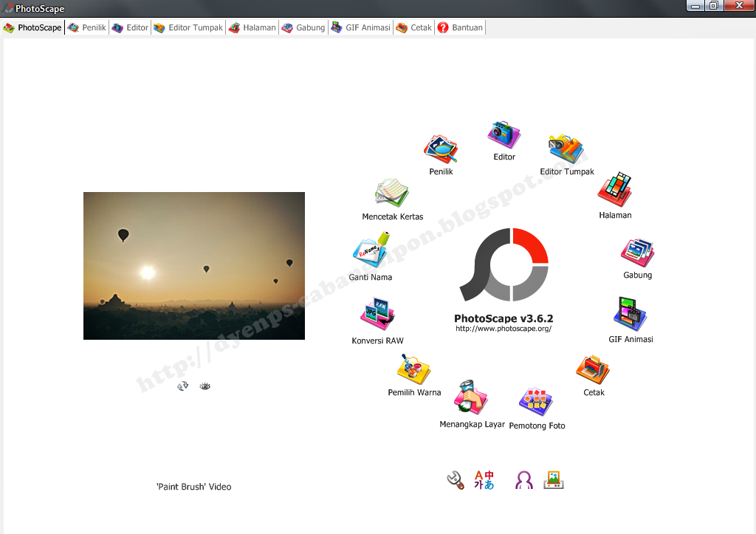Click the PhotoScape v3.6.2 version text

(x=504, y=318)
